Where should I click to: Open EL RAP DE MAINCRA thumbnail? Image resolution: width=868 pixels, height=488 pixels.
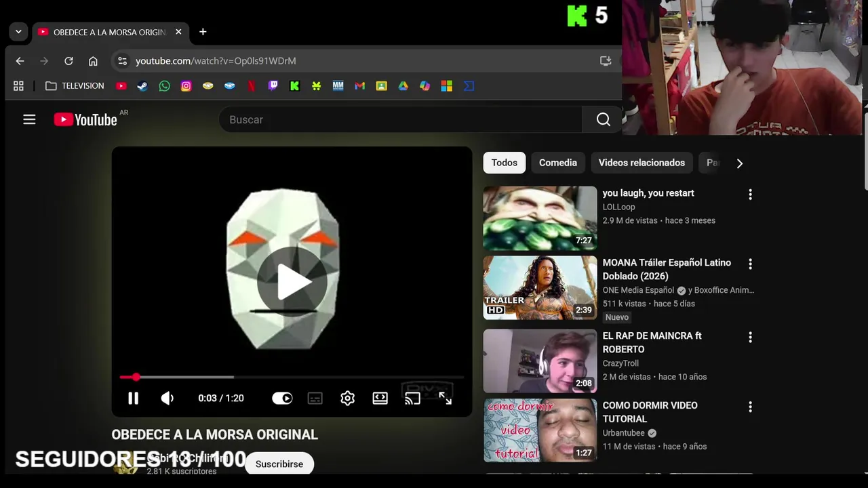(540, 361)
